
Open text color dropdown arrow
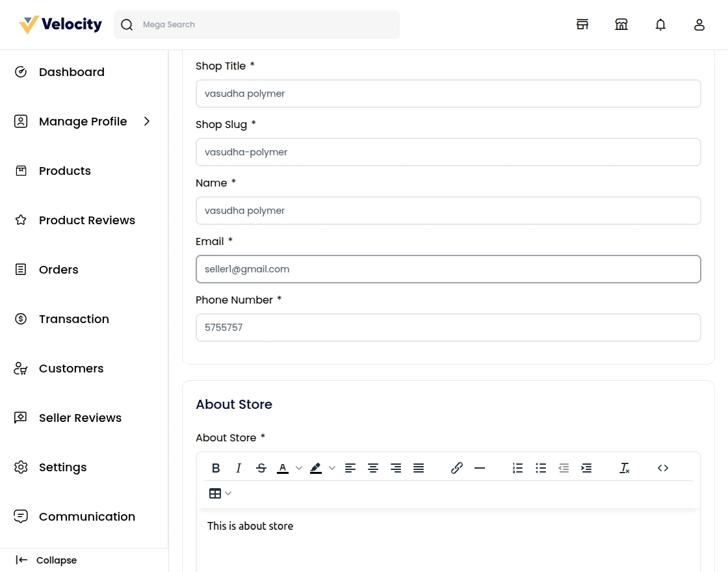click(299, 468)
